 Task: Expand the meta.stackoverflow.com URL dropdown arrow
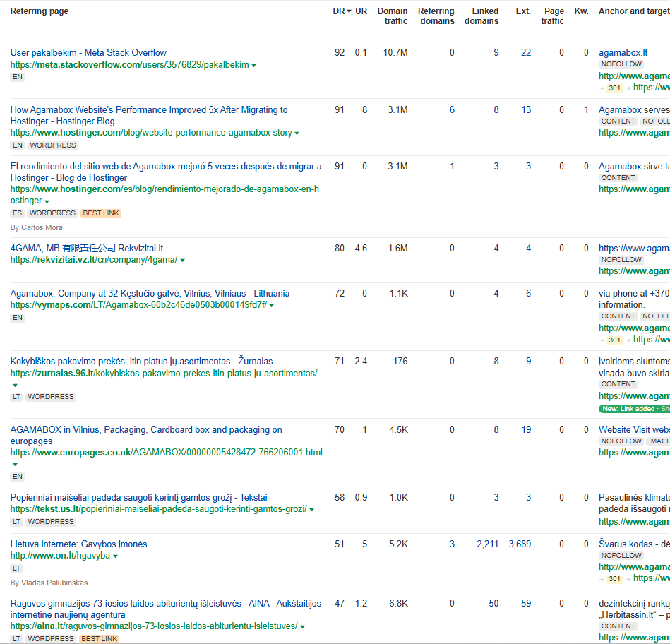254,66
